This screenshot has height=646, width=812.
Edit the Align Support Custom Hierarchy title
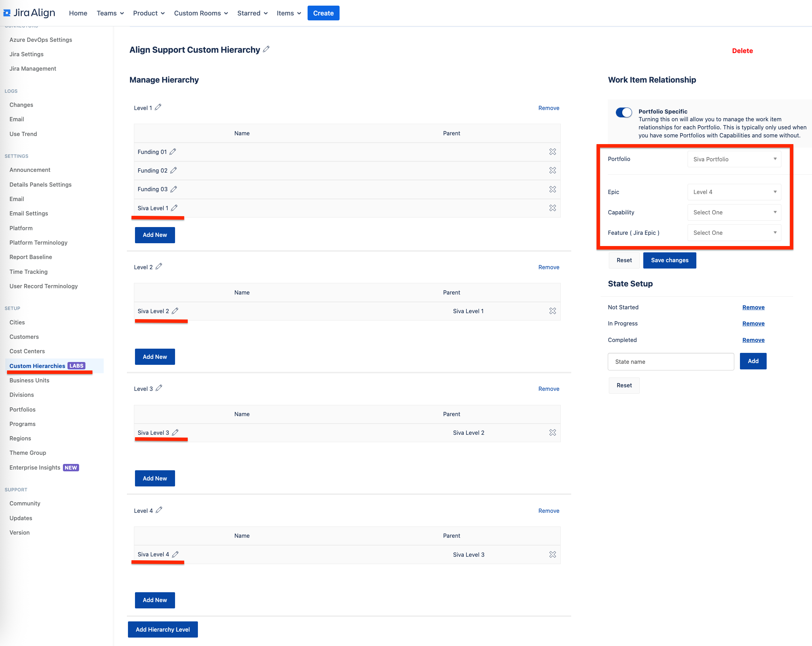click(266, 49)
